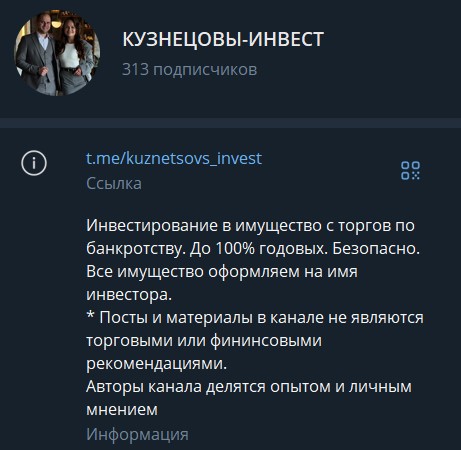Viewport: 461px width, 450px height.
Task: Click the КУЗНЕЦОВЫ-ИНВЕСТ channel title
Action: [x=223, y=39]
